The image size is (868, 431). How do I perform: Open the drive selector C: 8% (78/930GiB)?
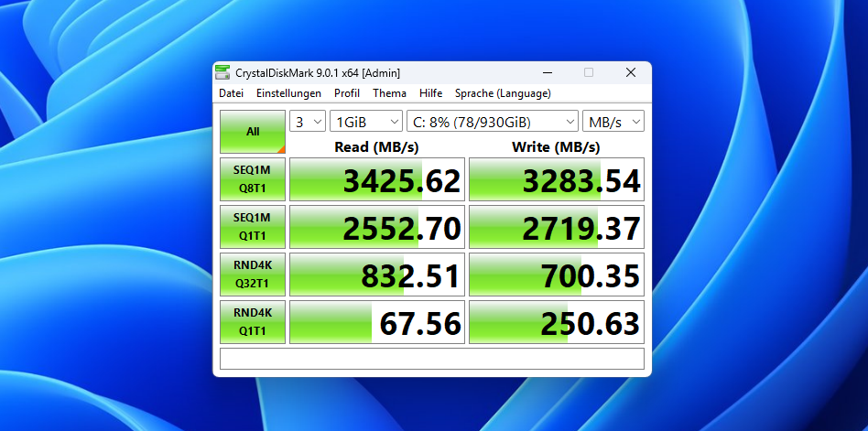(x=492, y=121)
